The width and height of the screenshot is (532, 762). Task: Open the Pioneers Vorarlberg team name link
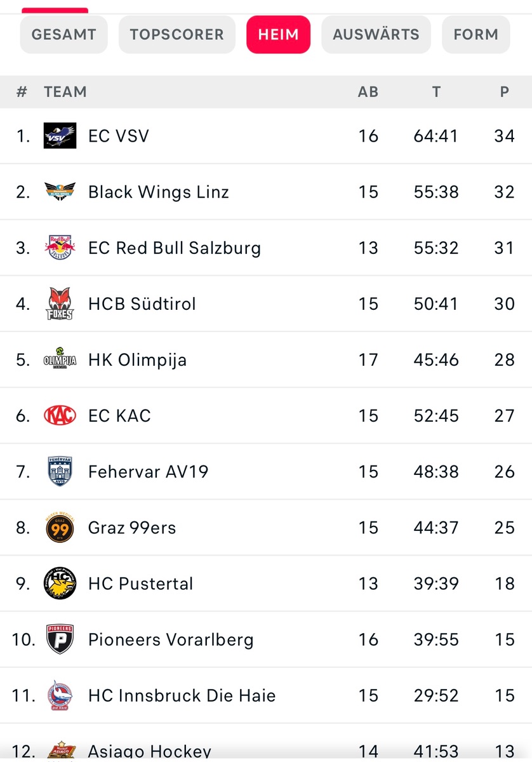(x=171, y=639)
